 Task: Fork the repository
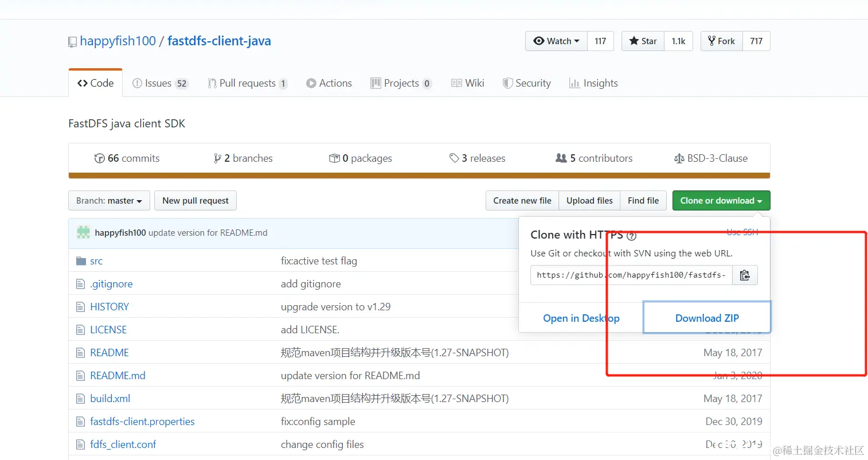tap(722, 41)
